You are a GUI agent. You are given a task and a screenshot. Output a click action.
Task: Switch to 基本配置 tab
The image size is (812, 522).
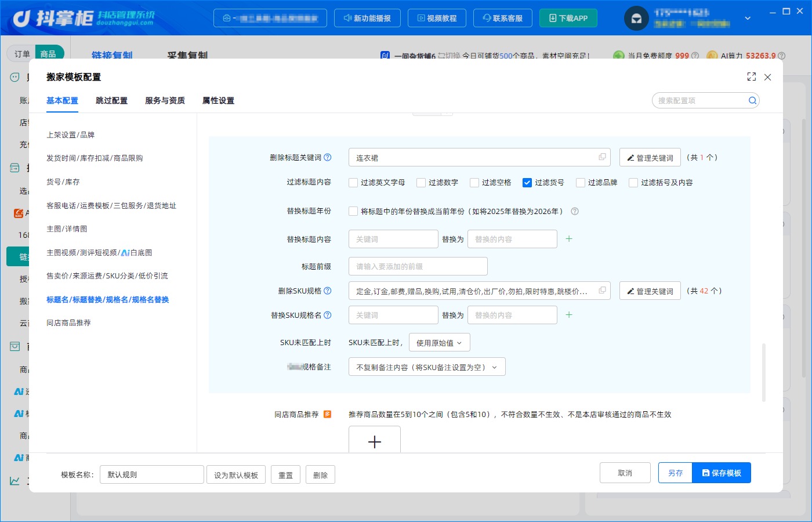tap(62, 100)
